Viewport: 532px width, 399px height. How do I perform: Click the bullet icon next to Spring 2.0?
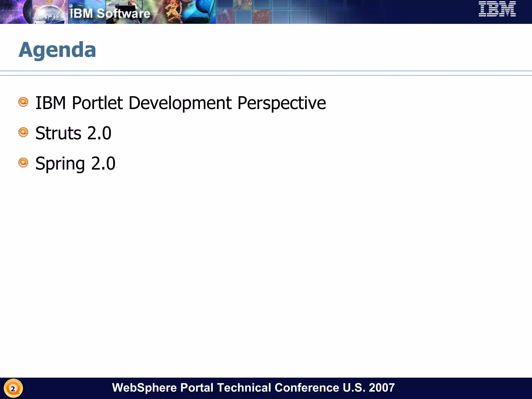[23, 163]
